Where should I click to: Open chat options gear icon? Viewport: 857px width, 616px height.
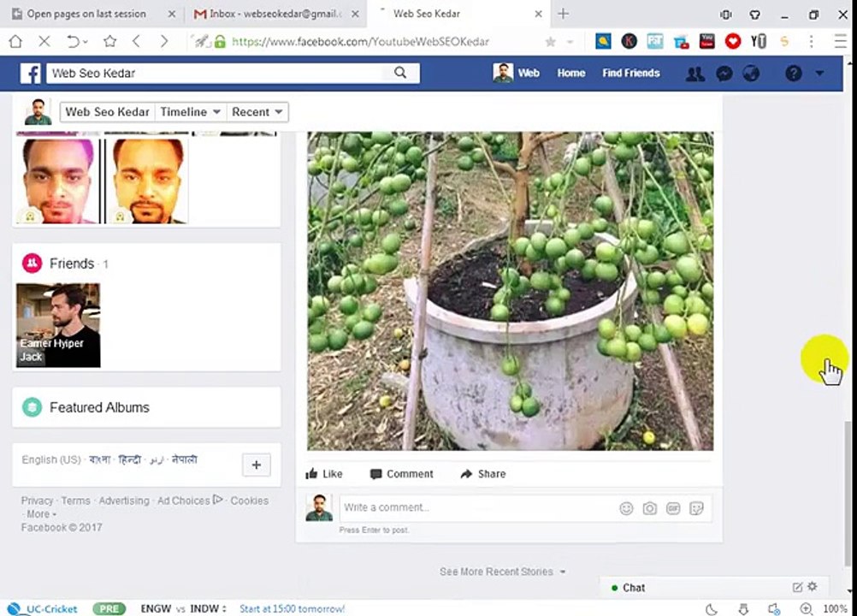tap(813, 587)
